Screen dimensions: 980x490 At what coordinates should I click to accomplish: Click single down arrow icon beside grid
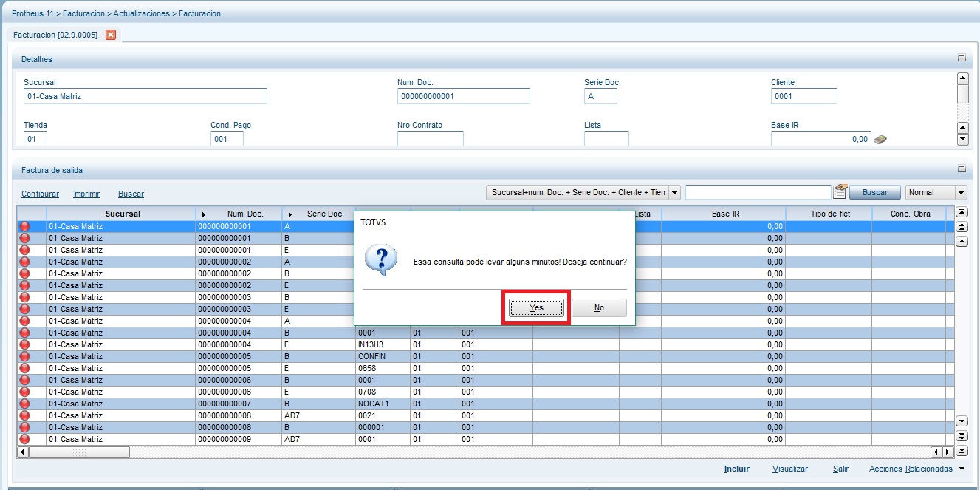962,421
